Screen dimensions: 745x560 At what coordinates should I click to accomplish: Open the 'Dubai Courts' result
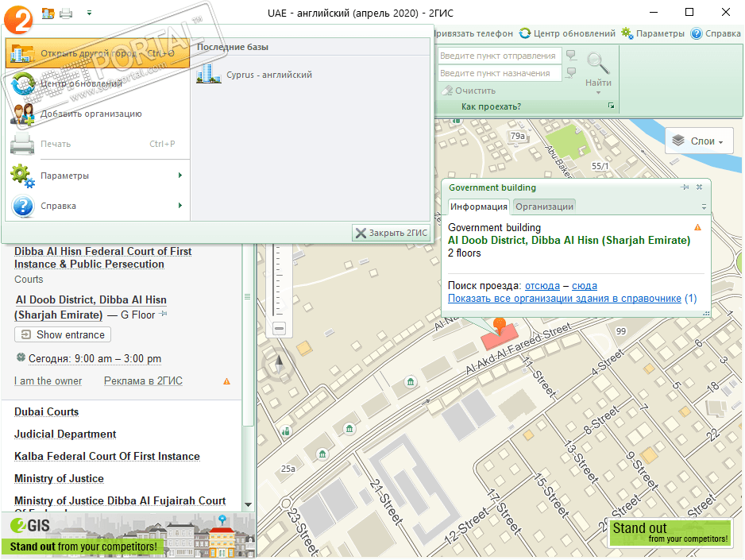click(47, 411)
